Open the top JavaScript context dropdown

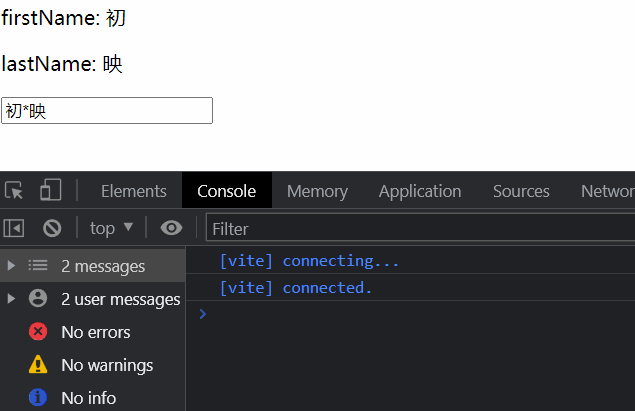coord(111,228)
